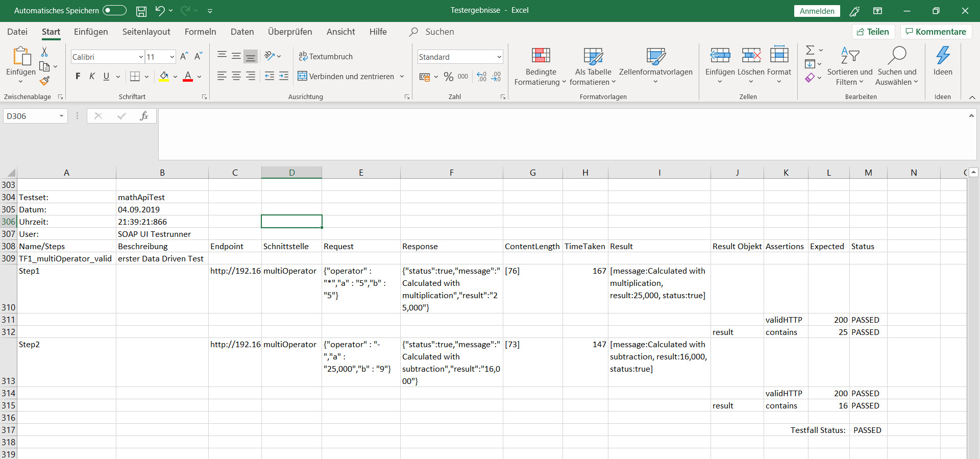This screenshot has height=459, width=980.
Task: Click the insert function fx icon
Action: pos(144,116)
